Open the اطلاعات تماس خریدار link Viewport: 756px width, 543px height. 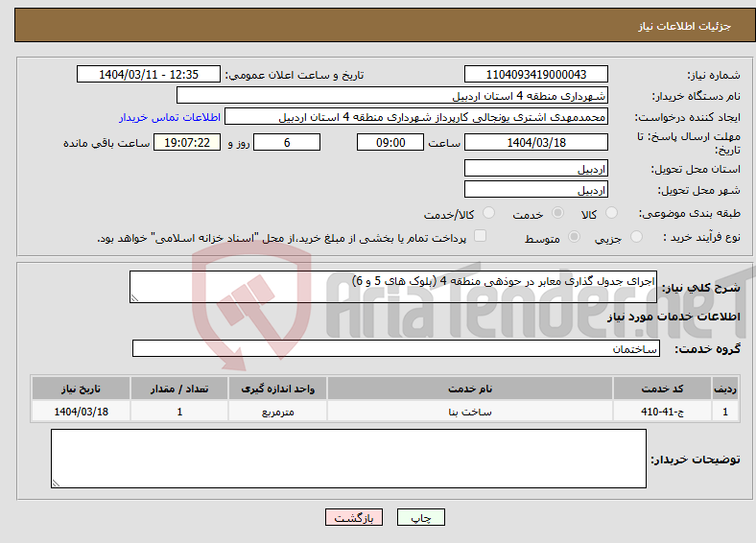click(x=170, y=117)
